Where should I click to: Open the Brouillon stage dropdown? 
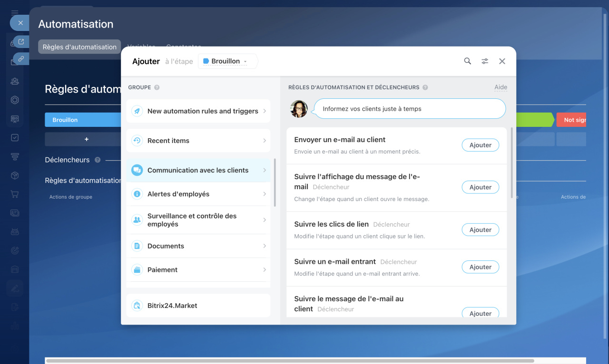(226, 61)
